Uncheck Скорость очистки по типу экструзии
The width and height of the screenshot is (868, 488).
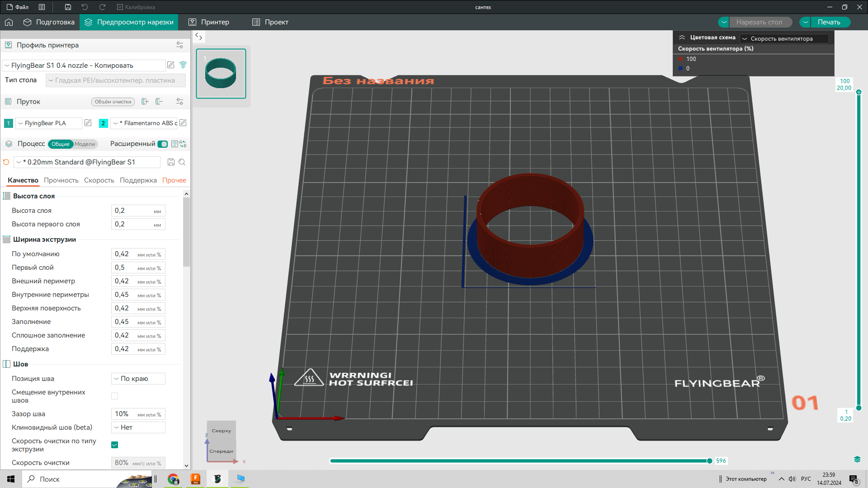[x=115, y=445]
